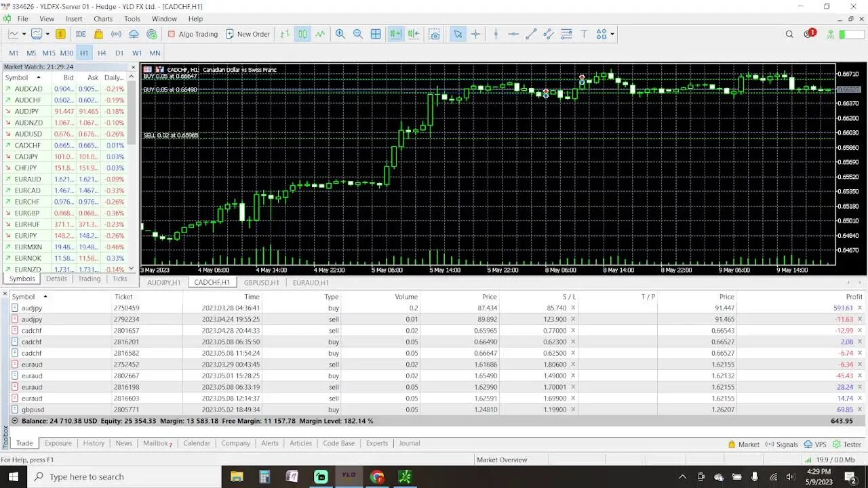Open the VPS link in Toolbox
Screen dimensions: 868x488
click(814, 445)
